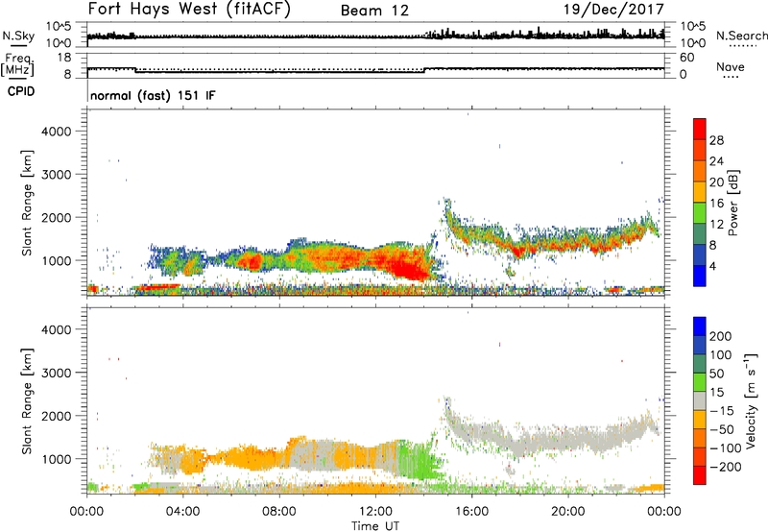Pick the top blue segment of Velocity bar
This screenshot has height=532, width=768.
700,326
